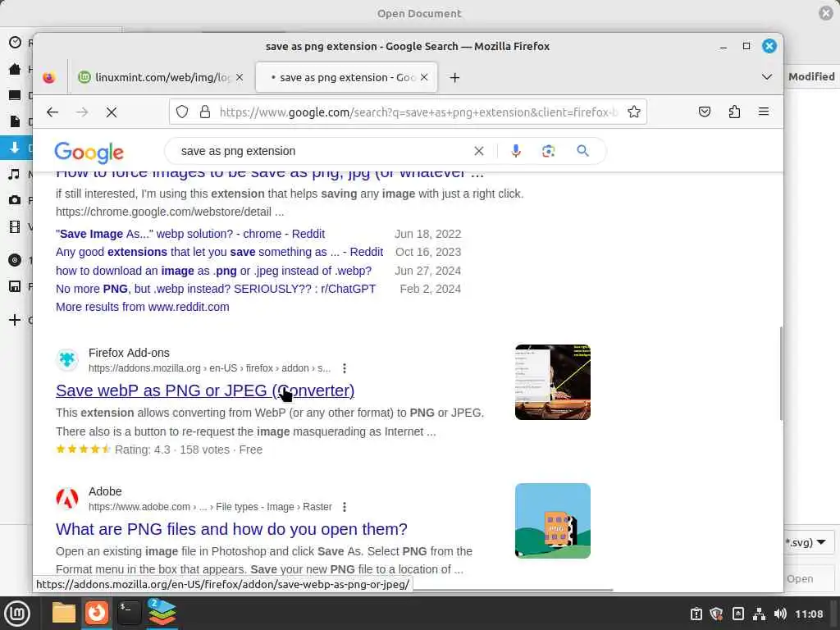840x630 pixels.
Task: Close the 'save as png extension' tab
Action: point(424,77)
